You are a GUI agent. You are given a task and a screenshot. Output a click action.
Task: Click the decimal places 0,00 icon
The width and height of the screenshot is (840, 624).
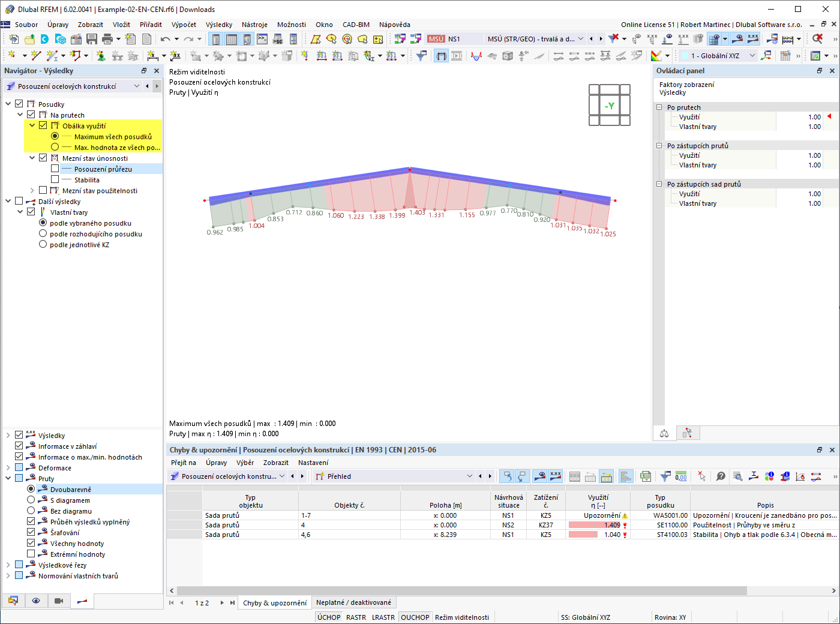pyautogui.click(x=681, y=476)
